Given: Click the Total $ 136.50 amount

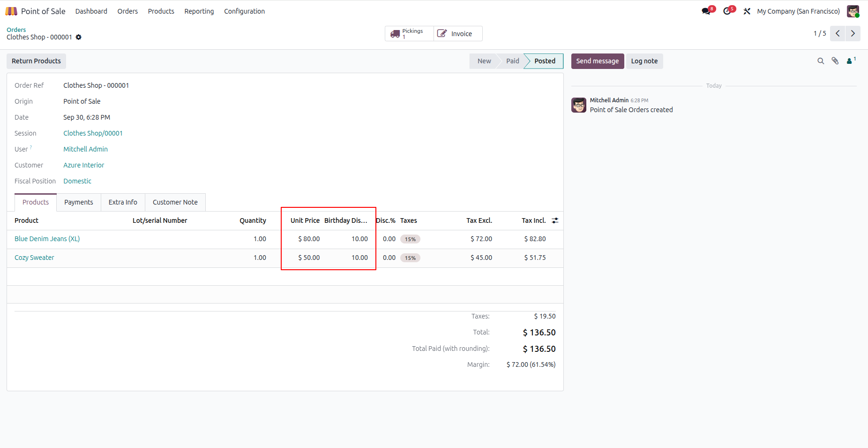Looking at the screenshot, I should (539, 333).
